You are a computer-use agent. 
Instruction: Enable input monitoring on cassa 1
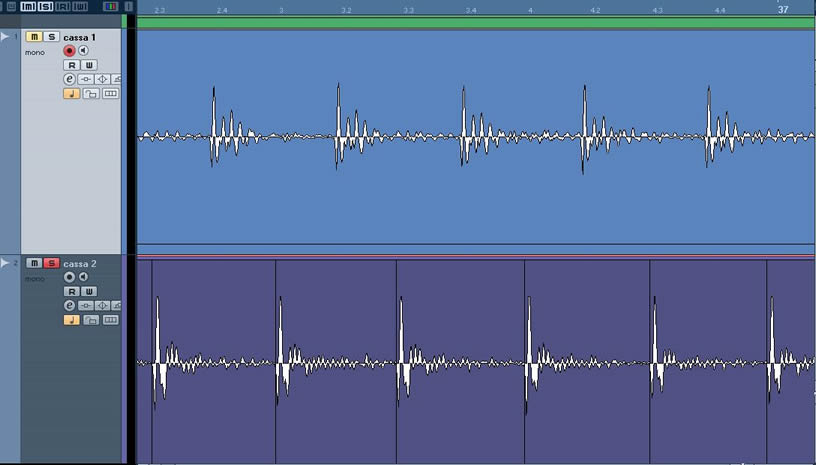(x=83, y=50)
